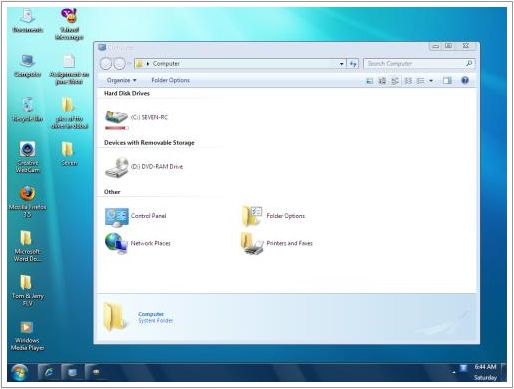Open the Tom & Jerry FLV folder
Viewport: 514px width, 389px height.
[28, 290]
